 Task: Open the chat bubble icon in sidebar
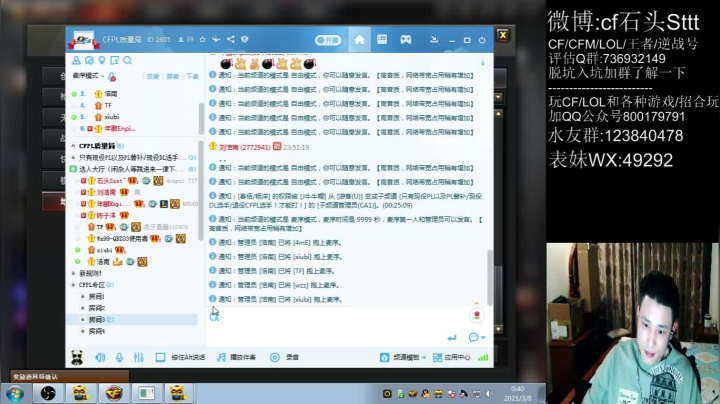pyautogui.click(x=89, y=61)
